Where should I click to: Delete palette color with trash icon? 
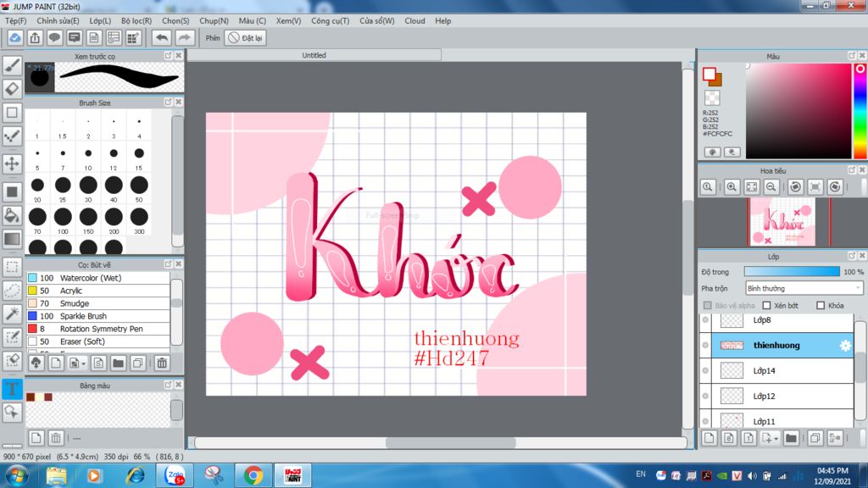pyautogui.click(x=56, y=438)
